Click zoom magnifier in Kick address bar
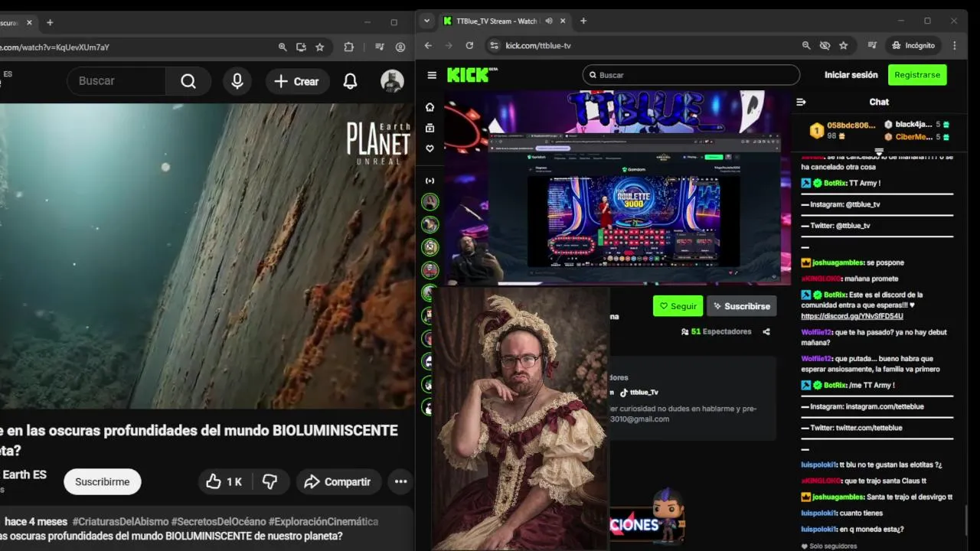Screen dimensions: 980x551 (x=806, y=45)
